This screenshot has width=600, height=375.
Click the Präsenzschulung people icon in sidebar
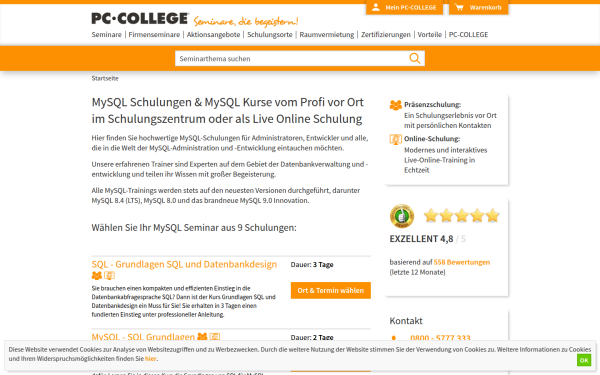(396, 104)
